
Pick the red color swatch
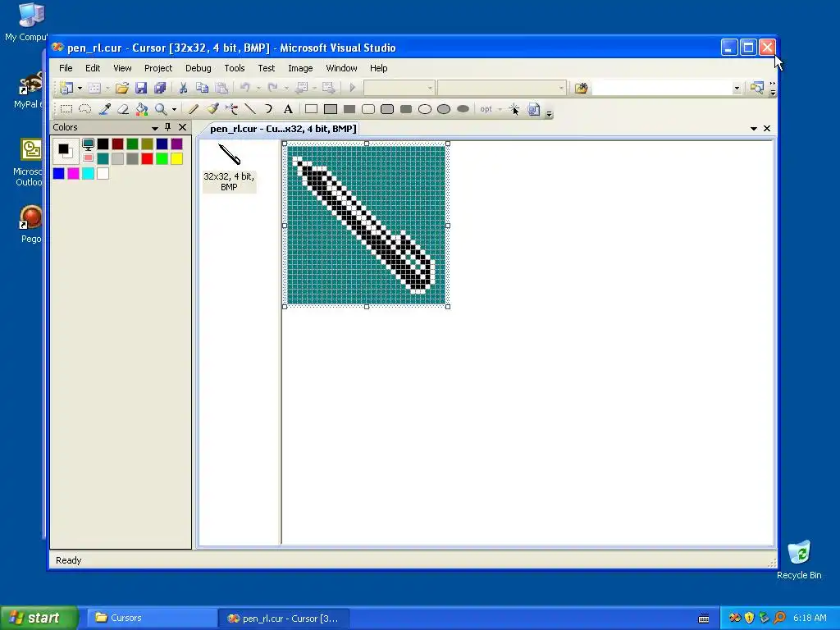[x=147, y=158]
